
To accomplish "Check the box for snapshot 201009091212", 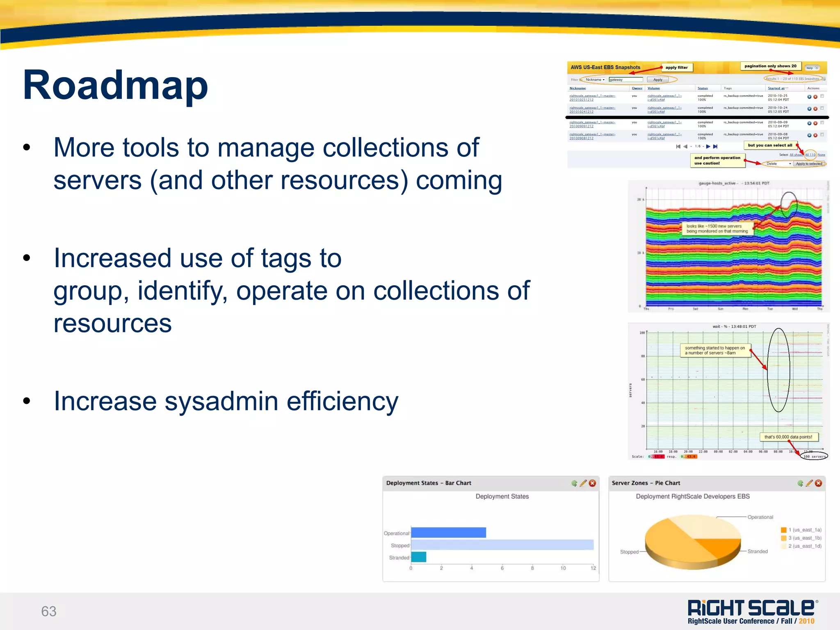I will point(822,123).
